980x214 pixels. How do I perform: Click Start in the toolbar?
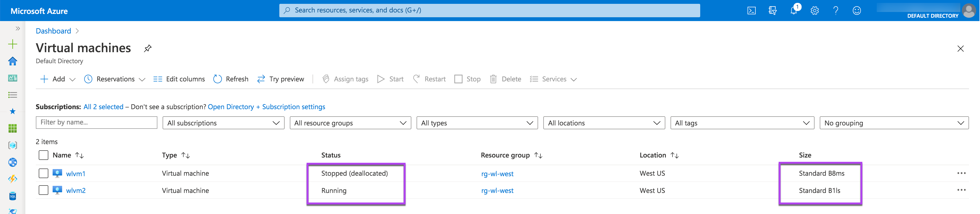pos(390,79)
